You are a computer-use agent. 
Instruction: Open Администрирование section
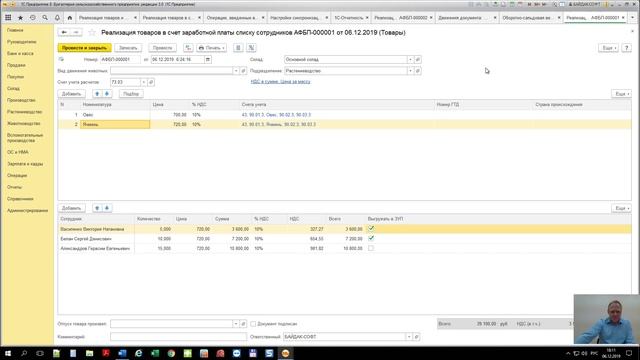tap(27, 211)
